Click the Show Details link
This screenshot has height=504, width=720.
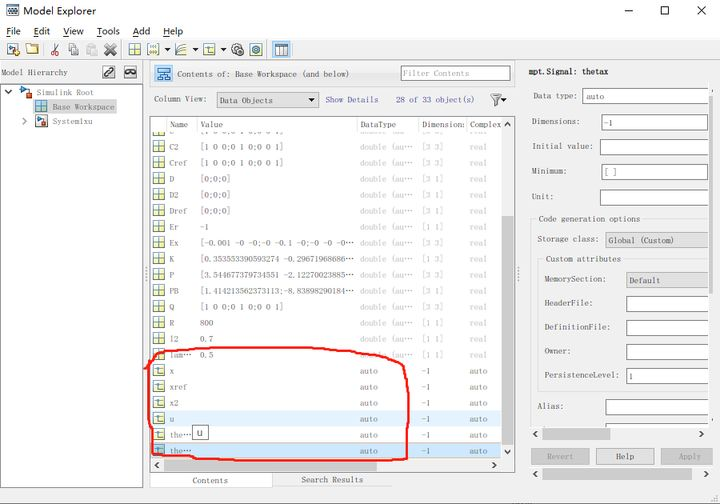point(352,100)
